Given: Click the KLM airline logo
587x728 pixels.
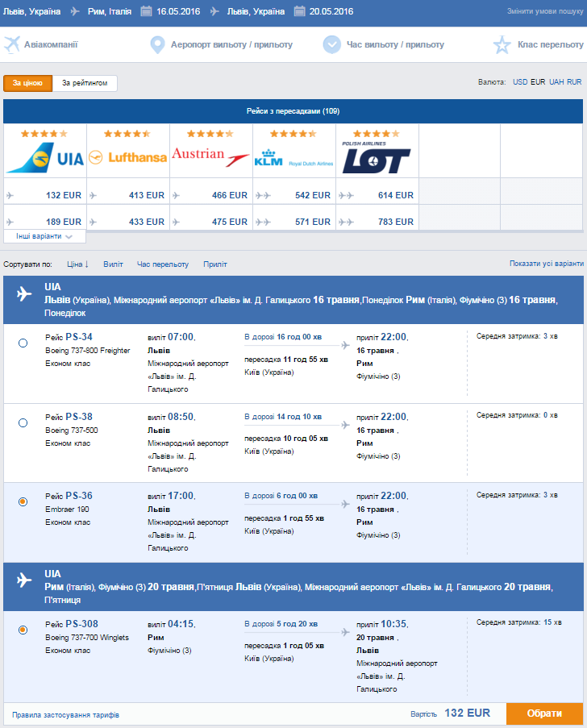Looking at the screenshot, I should point(293,158).
